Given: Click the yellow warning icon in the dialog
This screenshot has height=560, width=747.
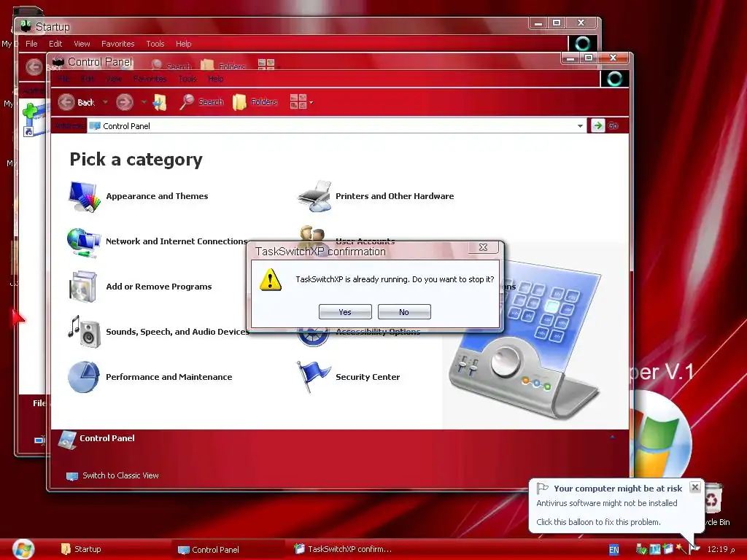Looking at the screenshot, I should pos(270,279).
